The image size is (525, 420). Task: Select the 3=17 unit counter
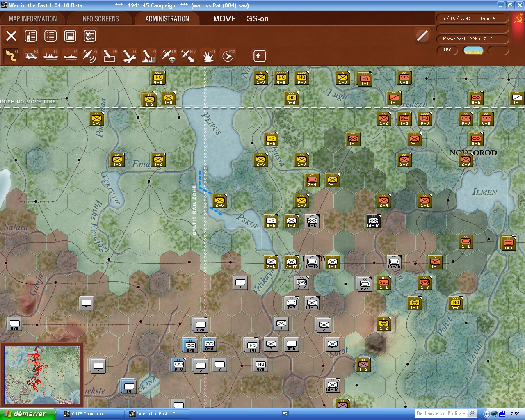(291, 262)
